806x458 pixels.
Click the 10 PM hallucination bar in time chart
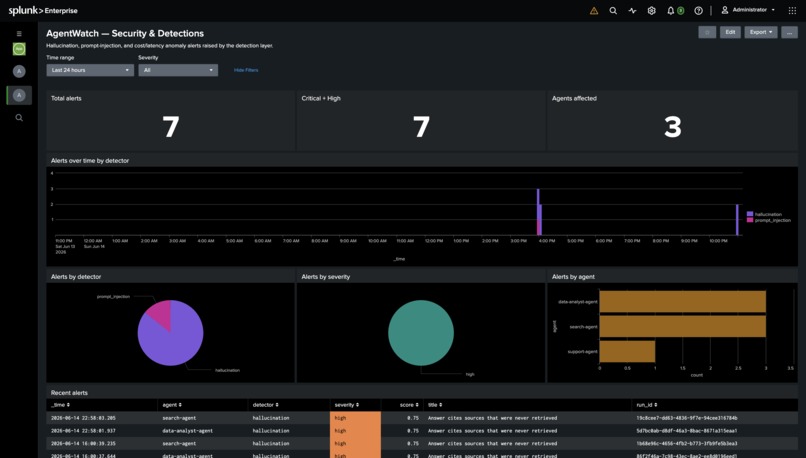pos(737,220)
